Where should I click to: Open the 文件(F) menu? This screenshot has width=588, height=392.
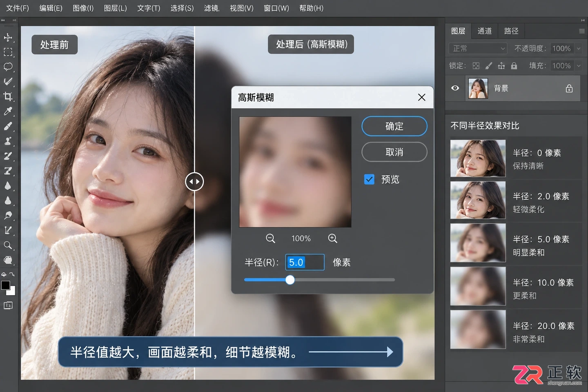pyautogui.click(x=18, y=8)
